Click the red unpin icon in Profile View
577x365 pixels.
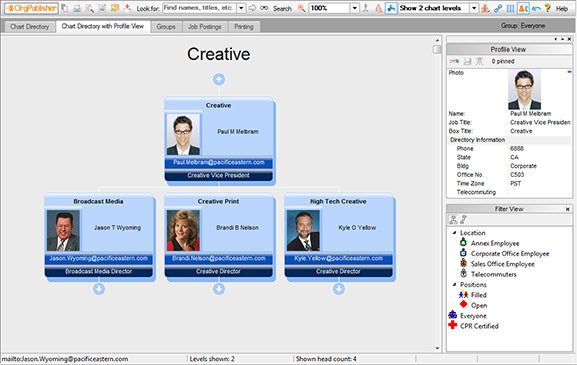click(479, 61)
